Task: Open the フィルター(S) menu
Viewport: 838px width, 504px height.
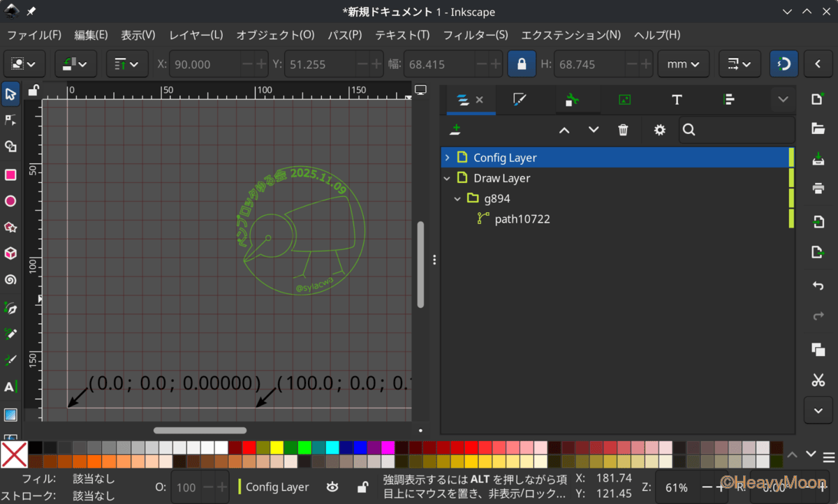Action: 476,35
